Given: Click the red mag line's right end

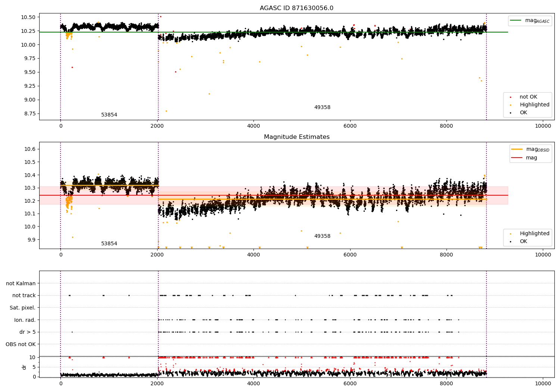Looking at the screenshot, I should tap(507, 195).
